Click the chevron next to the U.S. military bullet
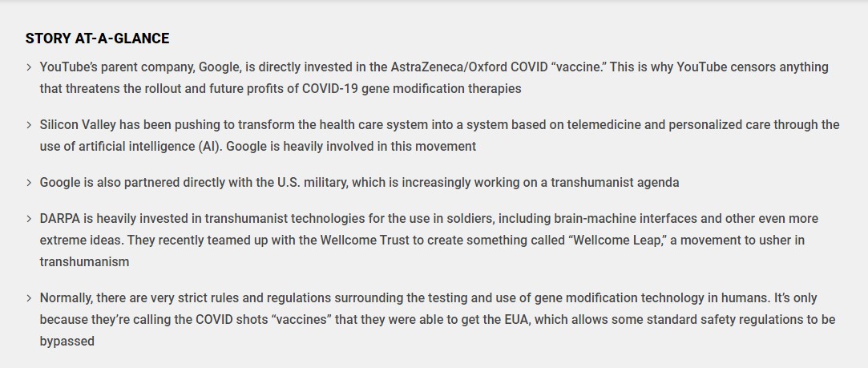 pyautogui.click(x=29, y=183)
